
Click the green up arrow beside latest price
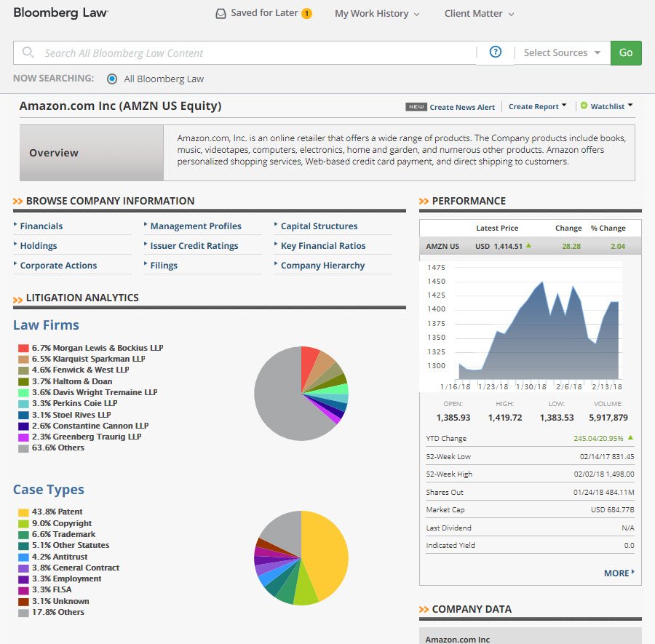coord(528,245)
